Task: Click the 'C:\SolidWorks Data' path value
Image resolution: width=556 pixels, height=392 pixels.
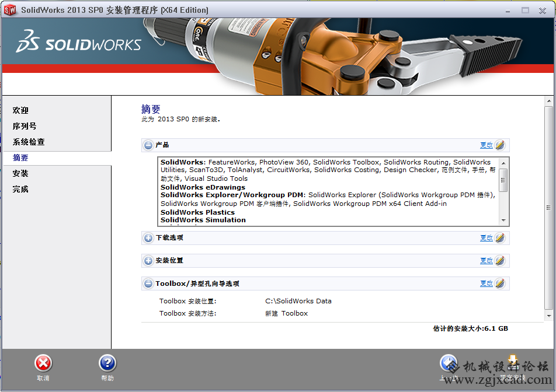Action: pyautogui.click(x=298, y=301)
